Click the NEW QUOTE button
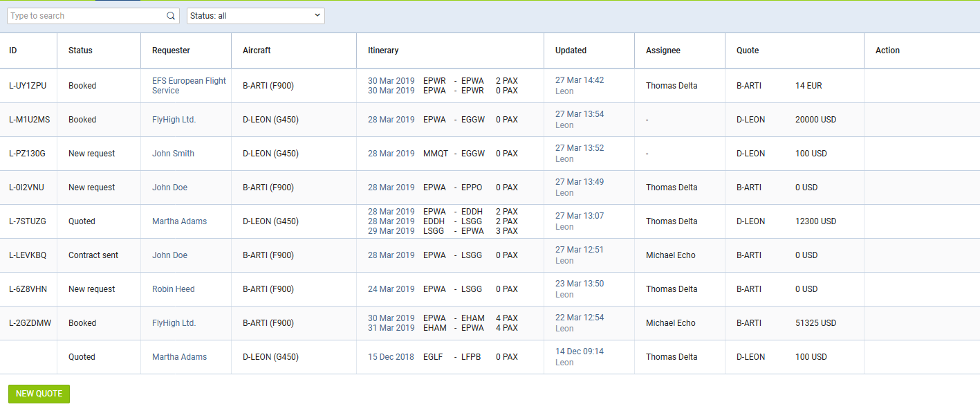Viewport: 980px width, 411px height. (39, 394)
